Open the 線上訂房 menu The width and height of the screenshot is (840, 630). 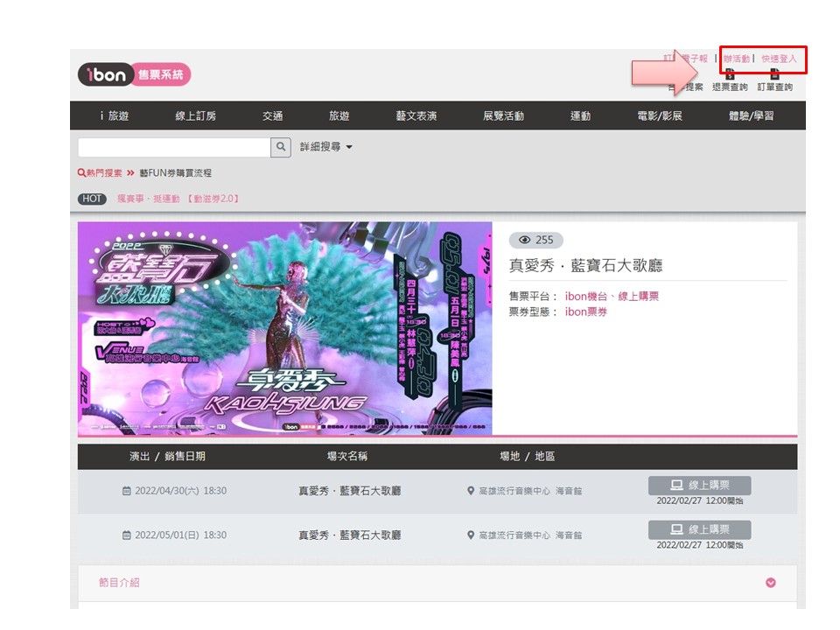pyautogui.click(x=195, y=115)
